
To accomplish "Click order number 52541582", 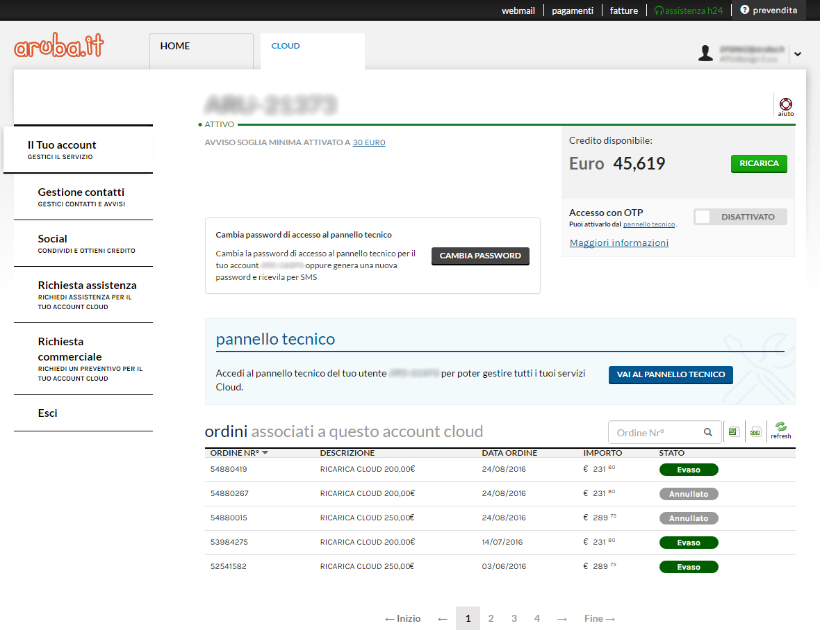I will pos(229,566).
